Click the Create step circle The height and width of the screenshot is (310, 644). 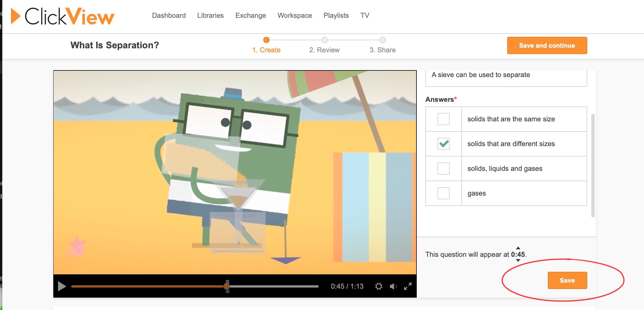pyautogui.click(x=266, y=40)
